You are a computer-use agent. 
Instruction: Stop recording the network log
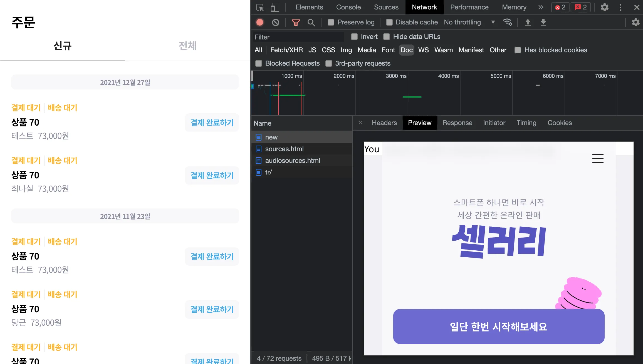point(259,22)
